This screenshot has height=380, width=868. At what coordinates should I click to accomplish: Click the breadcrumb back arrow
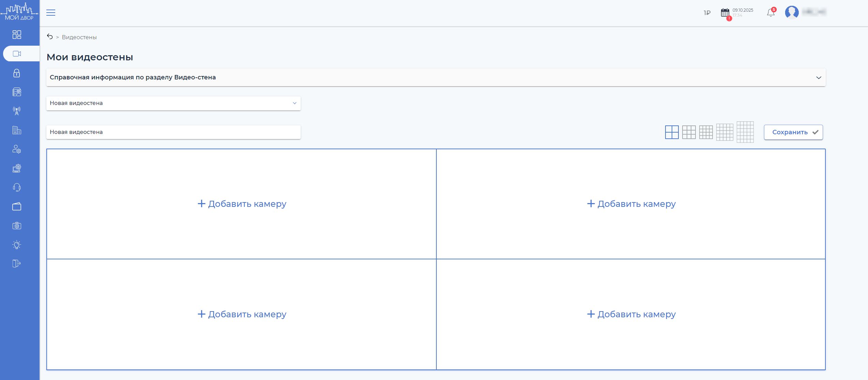(x=50, y=36)
